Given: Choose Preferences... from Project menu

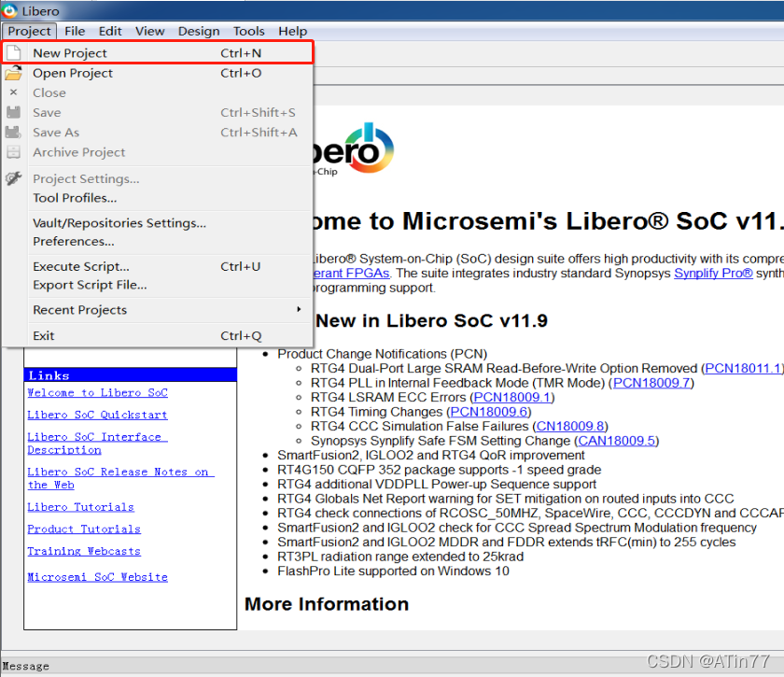Looking at the screenshot, I should point(158,242).
